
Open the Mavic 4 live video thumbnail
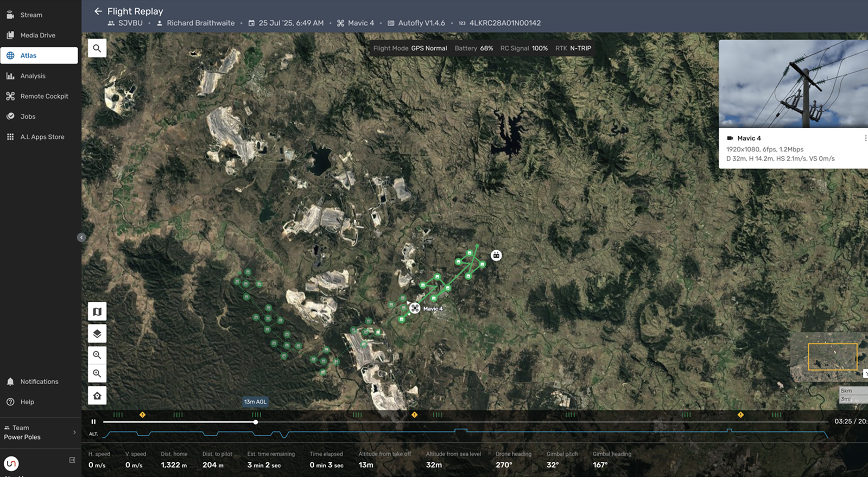(793, 84)
